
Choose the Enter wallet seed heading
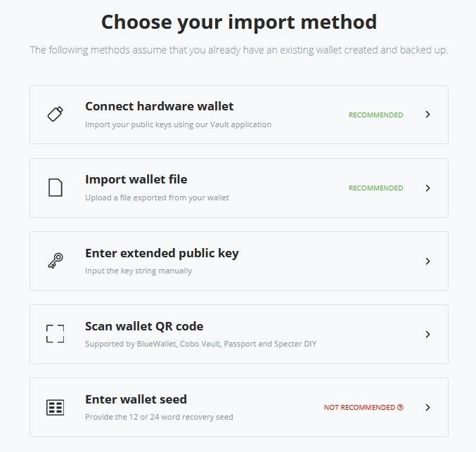click(136, 399)
